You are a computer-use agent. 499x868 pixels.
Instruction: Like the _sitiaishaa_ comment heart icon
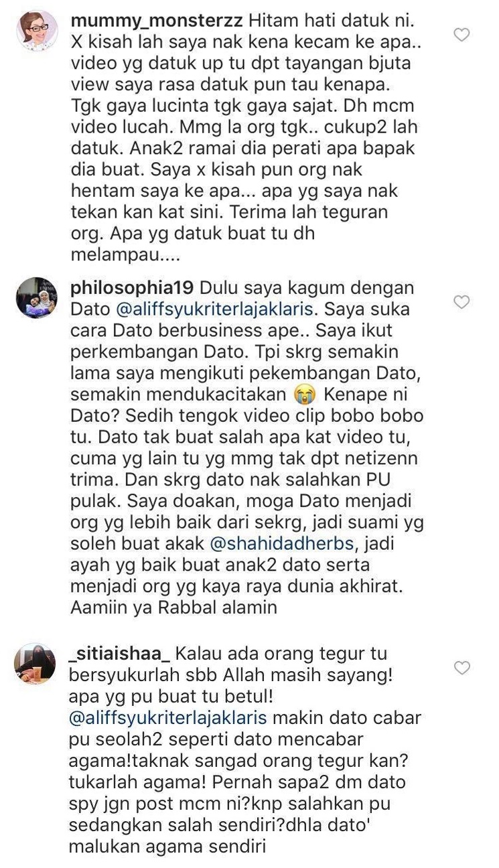pyautogui.click(x=462, y=668)
